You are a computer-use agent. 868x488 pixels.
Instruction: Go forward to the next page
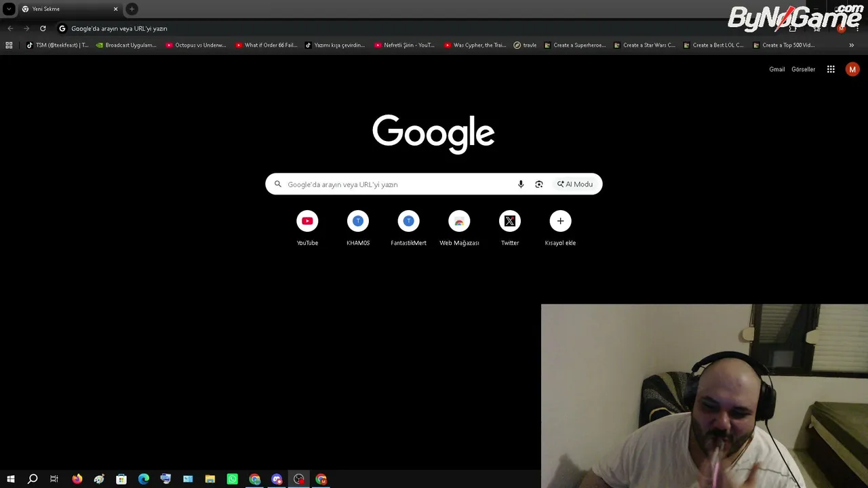click(x=26, y=28)
